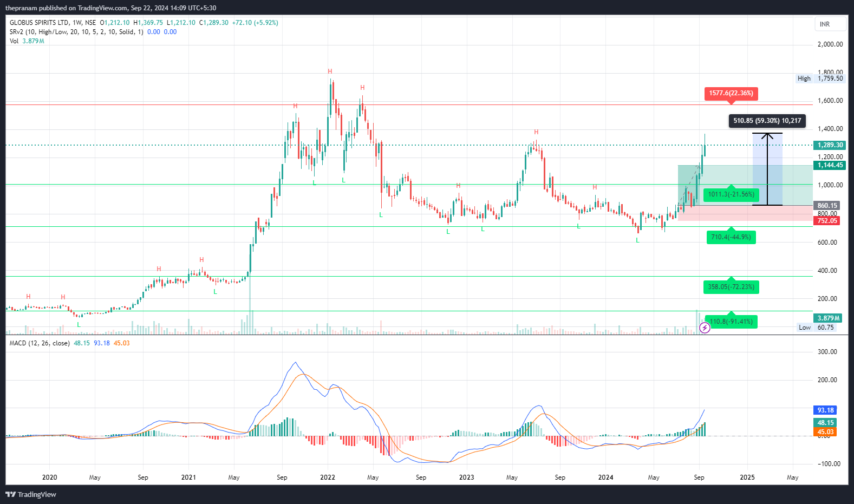Click the green 48.15 histogram axis label
This screenshot has width=854, height=504.
825,423
